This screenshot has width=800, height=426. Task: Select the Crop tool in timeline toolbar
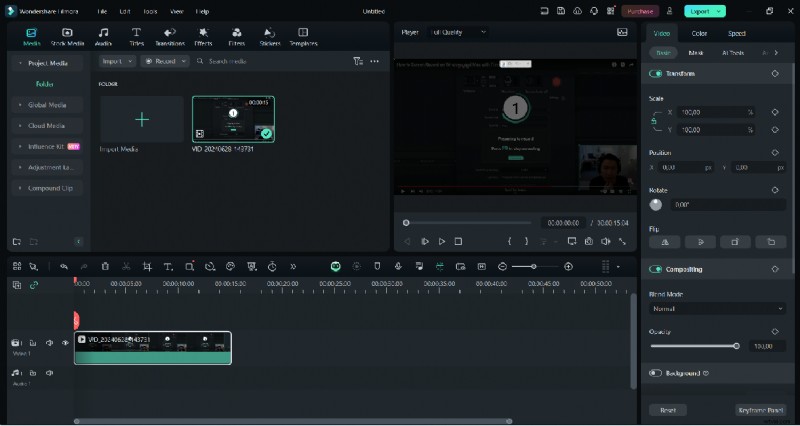click(x=147, y=267)
